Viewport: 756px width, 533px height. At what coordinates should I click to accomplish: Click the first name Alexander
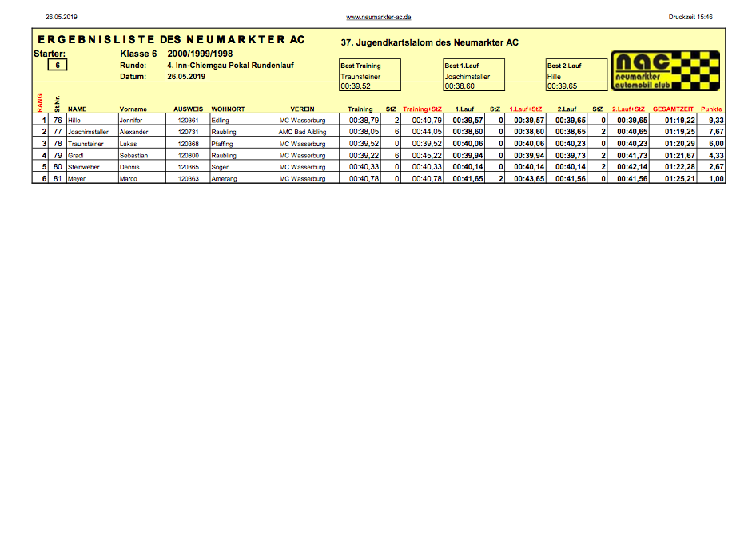pyautogui.click(x=134, y=132)
